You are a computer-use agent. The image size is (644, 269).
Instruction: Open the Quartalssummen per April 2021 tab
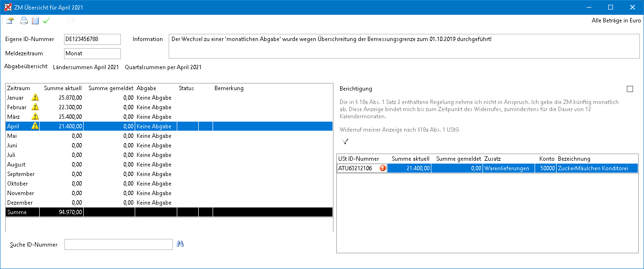[163, 67]
